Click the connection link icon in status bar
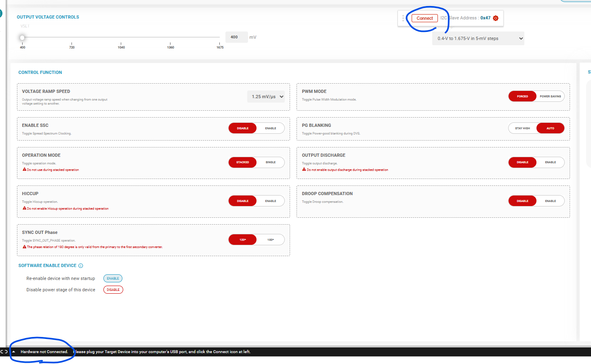This screenshot has width=591, height=364. coord(4,352)
